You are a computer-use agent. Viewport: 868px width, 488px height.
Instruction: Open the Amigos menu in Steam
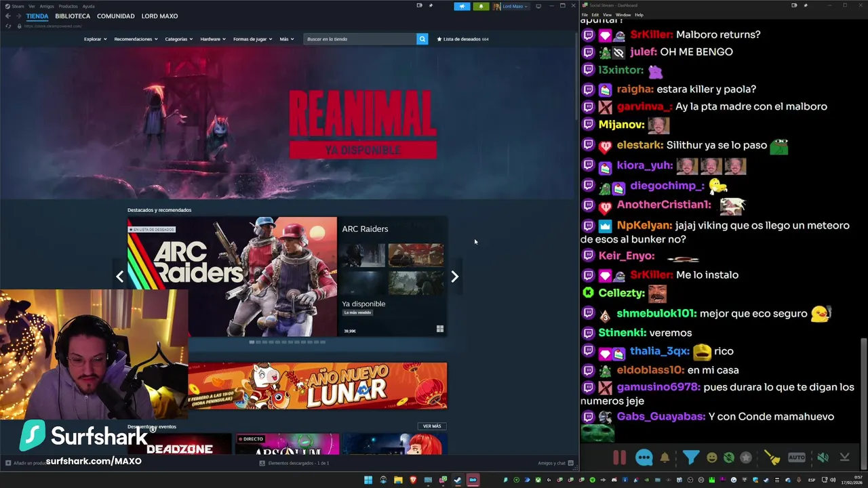pyautogui.click(x=47, y=6)
